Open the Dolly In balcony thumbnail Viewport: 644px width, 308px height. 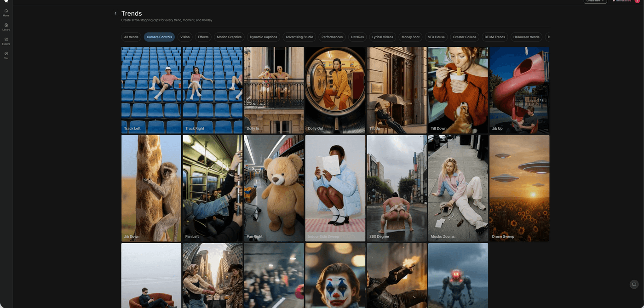click(x=274, y=90)
